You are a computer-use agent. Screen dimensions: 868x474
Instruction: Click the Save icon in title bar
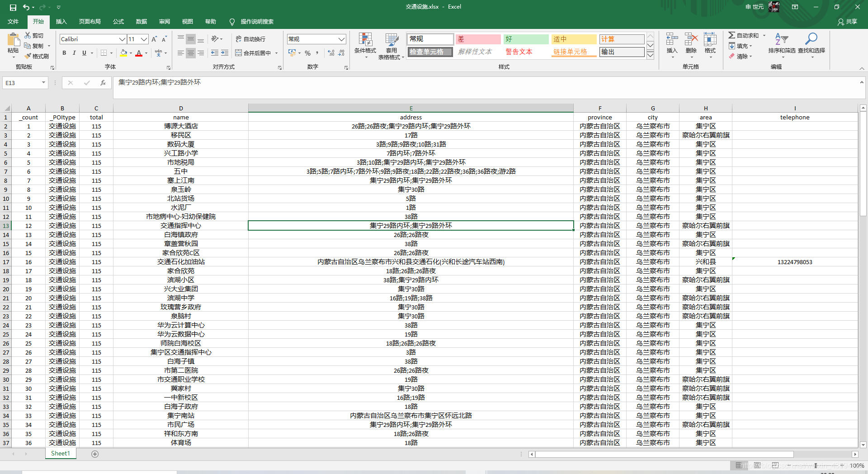pyautogui.click(x=13, y=7)
